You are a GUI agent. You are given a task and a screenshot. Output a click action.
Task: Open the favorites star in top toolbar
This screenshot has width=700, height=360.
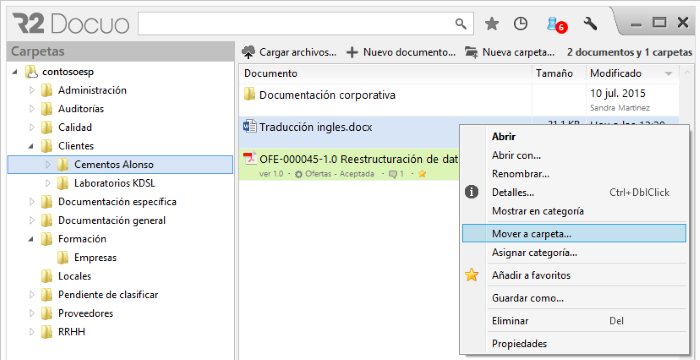pos(492,24)
